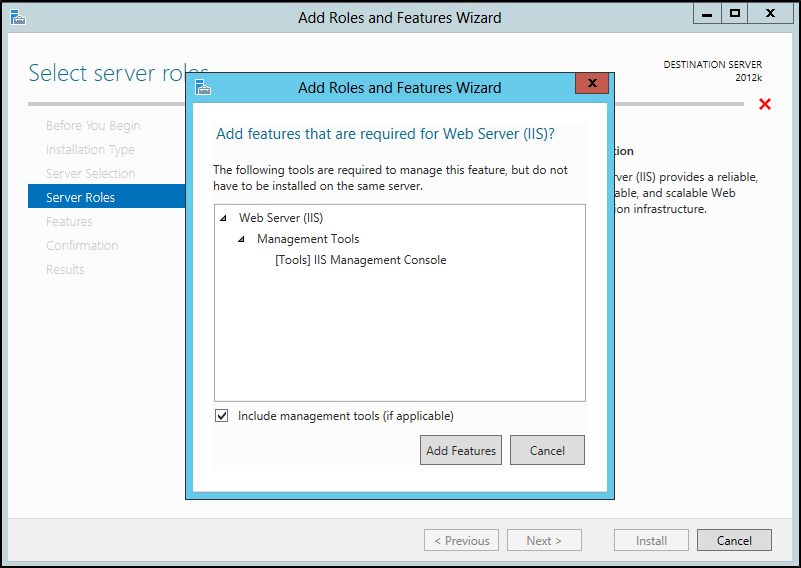Click the inner dialog wizard icon
Viewport: 801px width, 568px height.
203,87
